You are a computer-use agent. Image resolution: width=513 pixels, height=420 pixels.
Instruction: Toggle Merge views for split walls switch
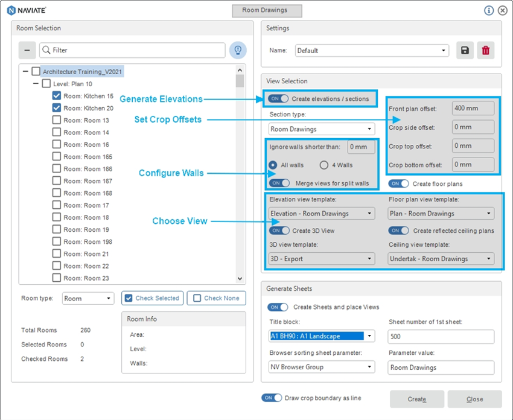coord(279,183)
